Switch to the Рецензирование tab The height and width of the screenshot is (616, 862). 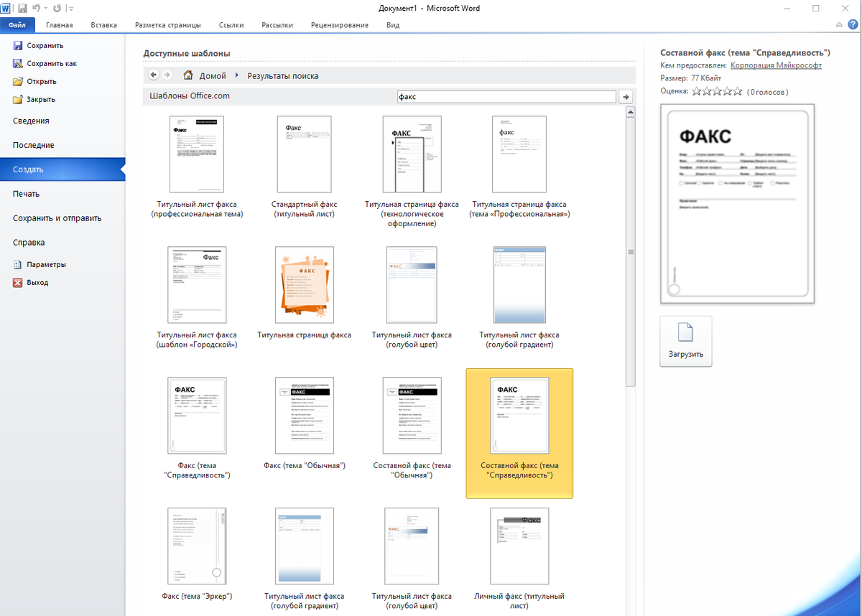340,25
